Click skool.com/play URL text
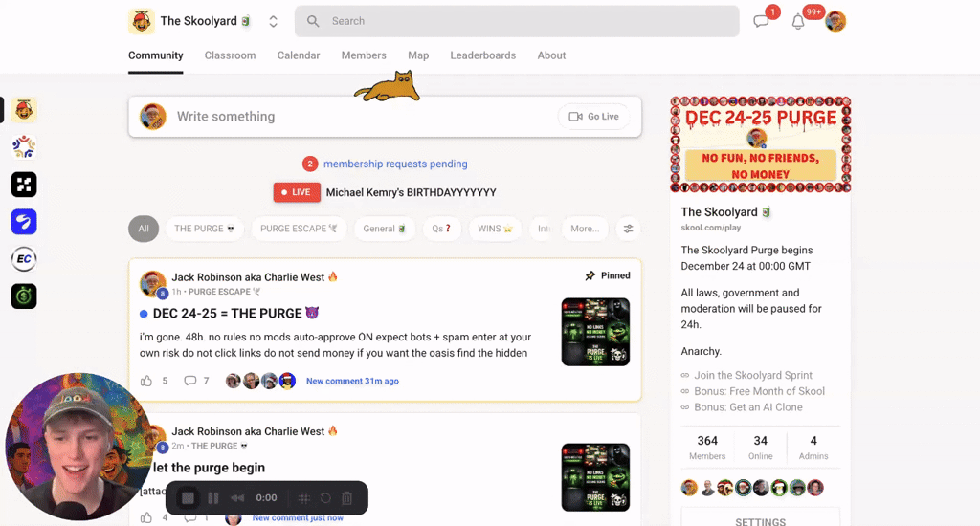This screenshot has height=526, width=980. [x=711, y=228]
